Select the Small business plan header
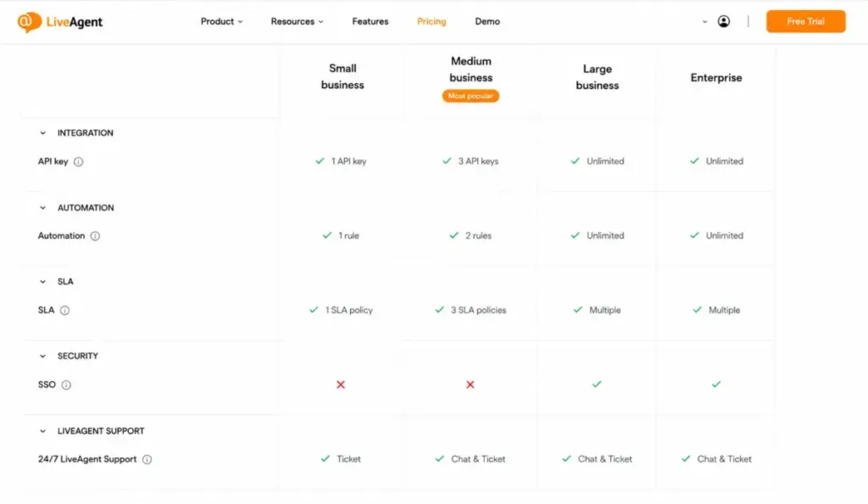868x504 pixels. coord(342,77)
